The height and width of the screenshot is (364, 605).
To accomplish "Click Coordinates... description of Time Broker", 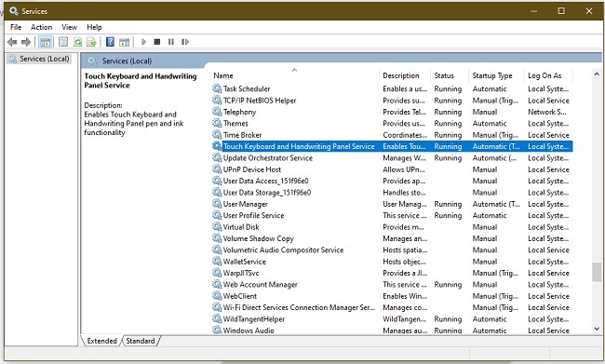I will pyautogui.click(x=405, y=135).
